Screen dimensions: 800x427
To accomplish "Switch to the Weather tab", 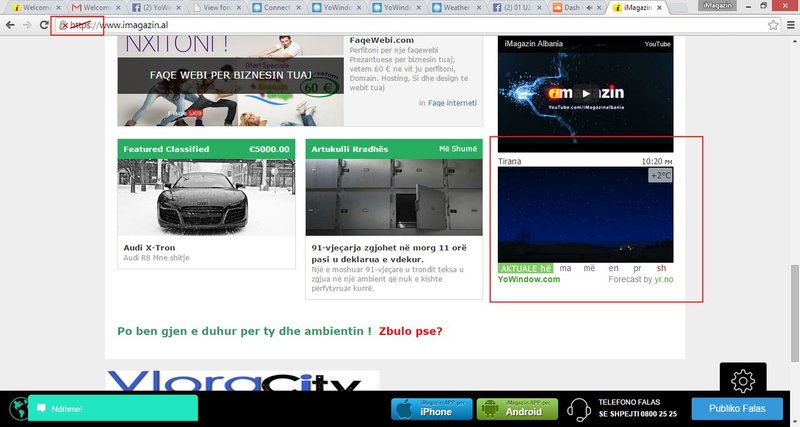I will click(x=457, y=8).
